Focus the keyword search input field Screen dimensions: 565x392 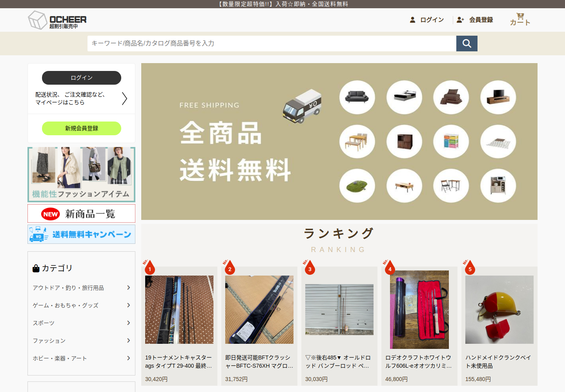272,44
